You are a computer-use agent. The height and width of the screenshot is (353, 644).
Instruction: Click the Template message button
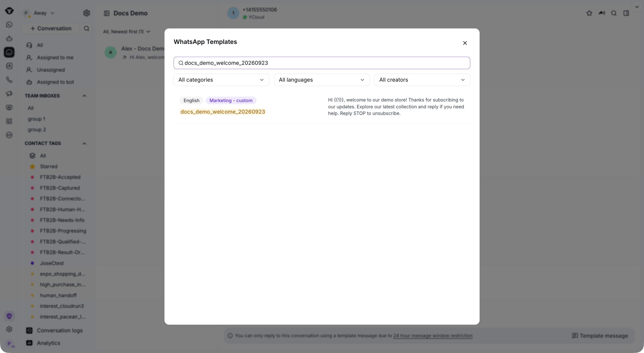[600, 336]
